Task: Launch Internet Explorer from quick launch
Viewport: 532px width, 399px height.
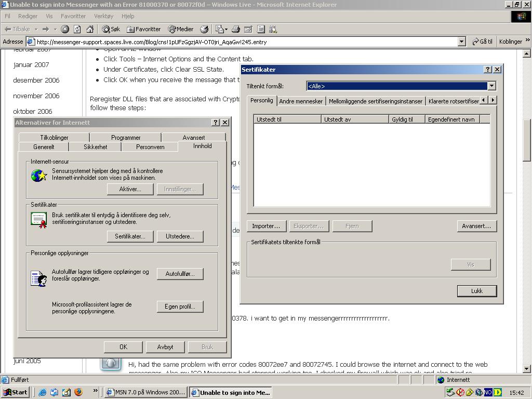Action: click(42, 392)
